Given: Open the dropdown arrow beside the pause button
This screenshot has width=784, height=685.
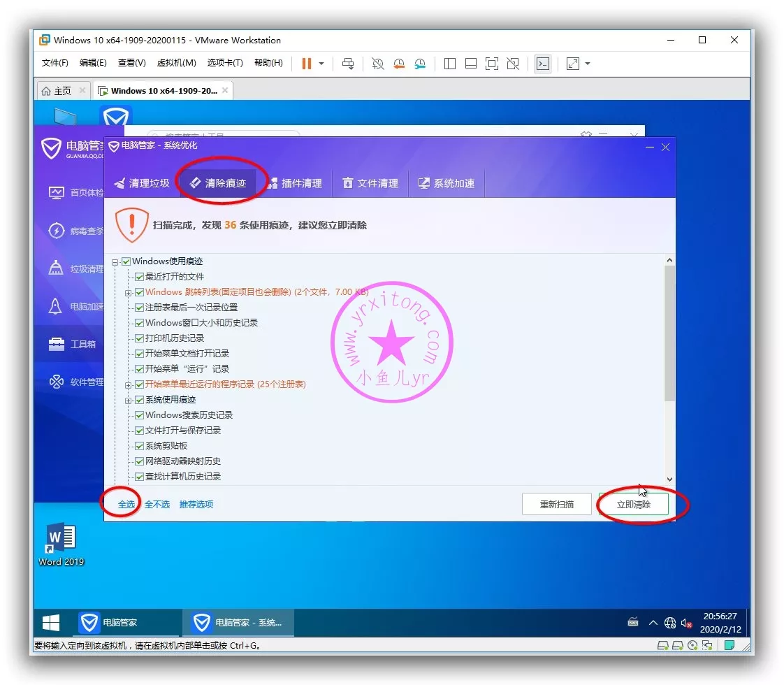Looking at the screenshot, I should point(321,64).
